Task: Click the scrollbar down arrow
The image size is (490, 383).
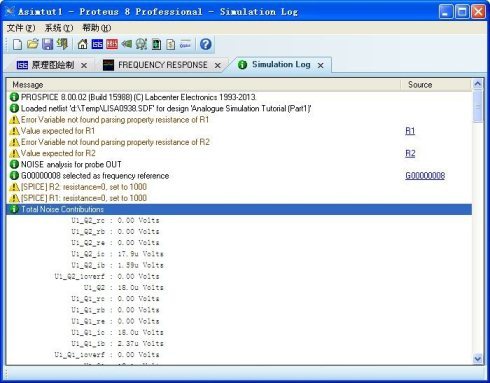Action: click(478, 359)
